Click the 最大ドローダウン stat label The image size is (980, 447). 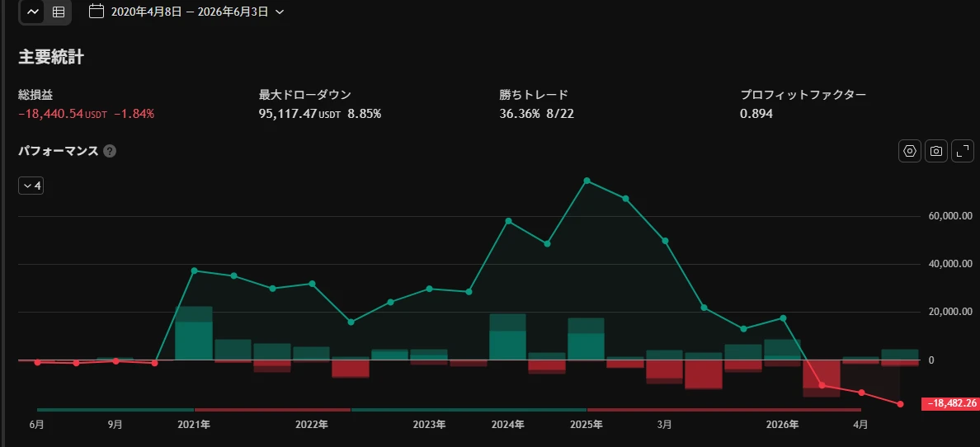tap(305, 95)
